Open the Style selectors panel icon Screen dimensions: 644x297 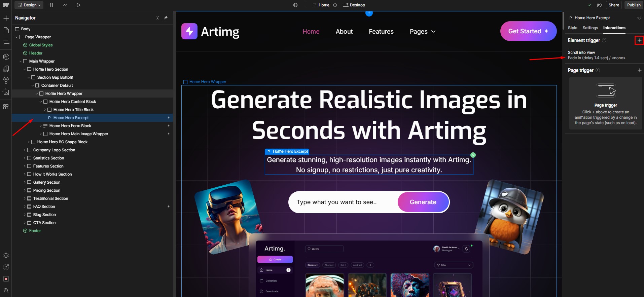coord(6,69)
